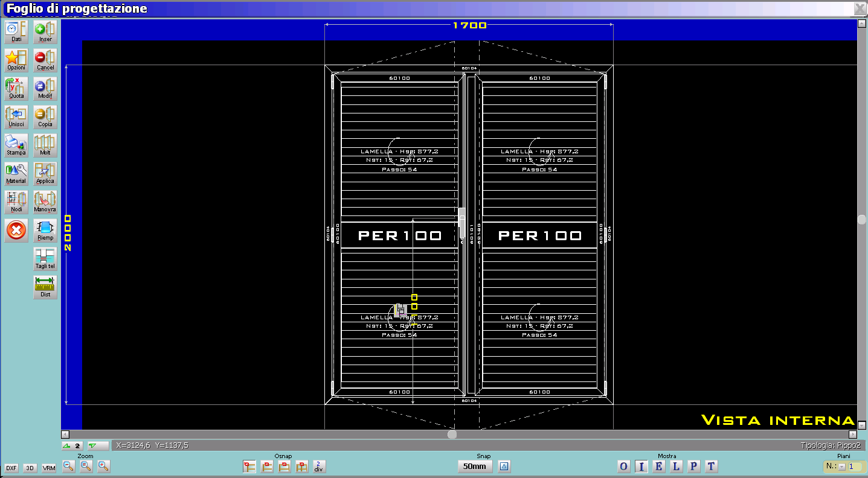868x478 pixels.
Task: Click the DXF button
Action: point(11,468)
